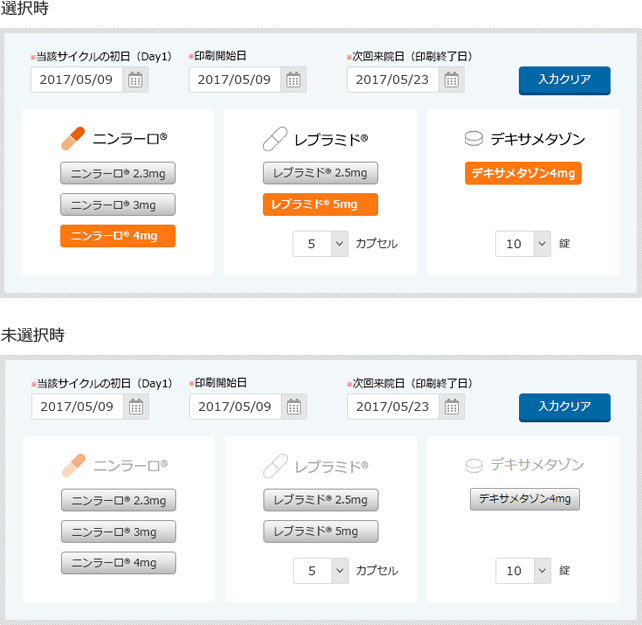
Task: Deselect orange ニンラーロ 4mg button
Action: 118,236
